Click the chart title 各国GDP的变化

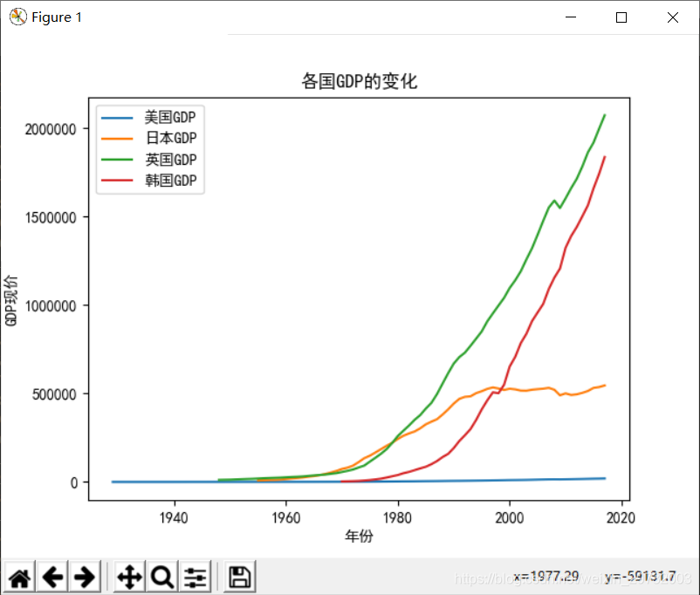359,81
